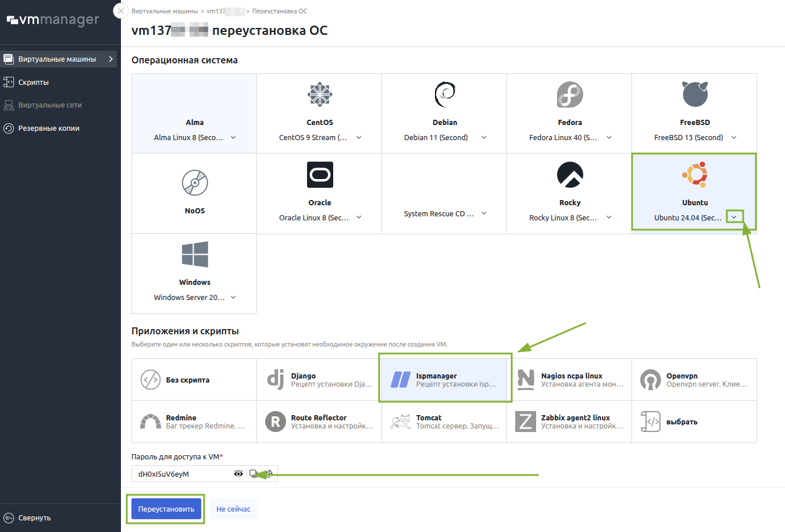Open the Windows Server version dropdown
785x532 pixels.
click(233, 297)
